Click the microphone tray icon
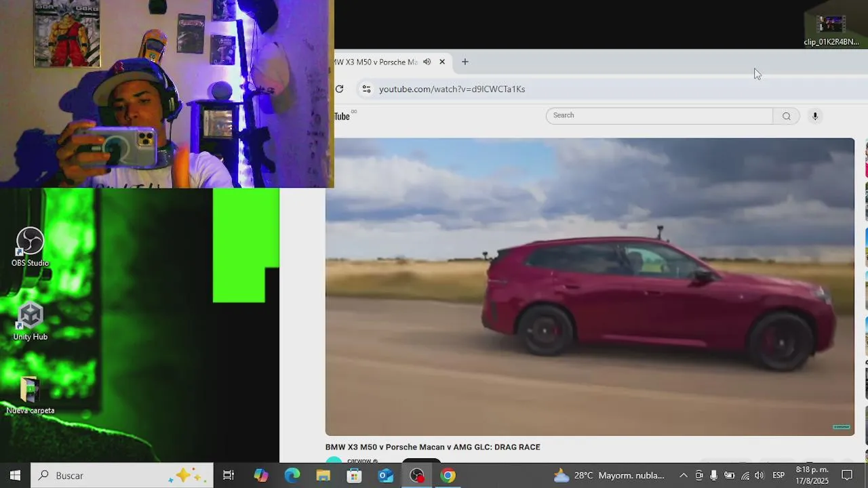 coord(714,476)
